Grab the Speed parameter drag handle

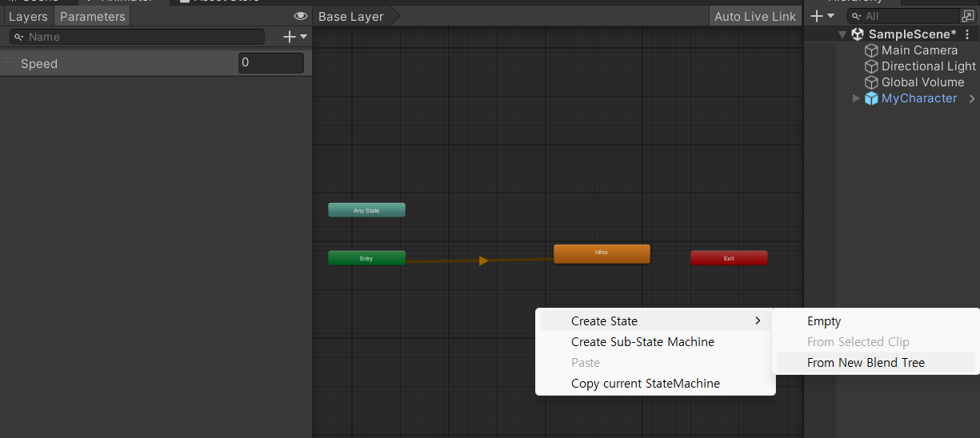click(10, 62)
